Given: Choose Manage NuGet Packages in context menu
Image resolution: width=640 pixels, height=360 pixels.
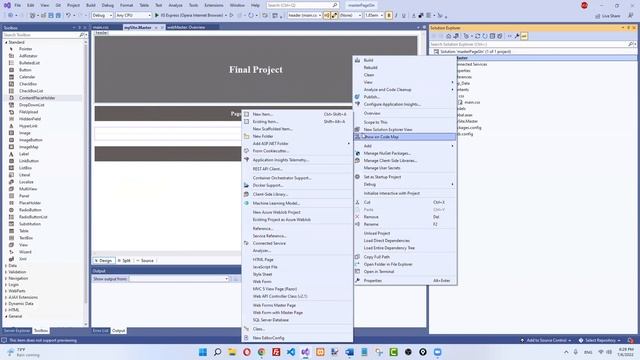Looking at the screenshot, I should click(x=405, y=153).
